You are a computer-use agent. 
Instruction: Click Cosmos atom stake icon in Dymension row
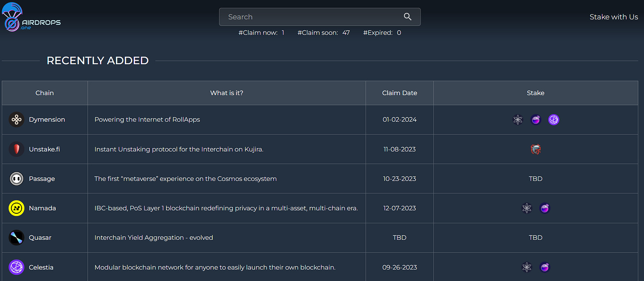(518, 119)
